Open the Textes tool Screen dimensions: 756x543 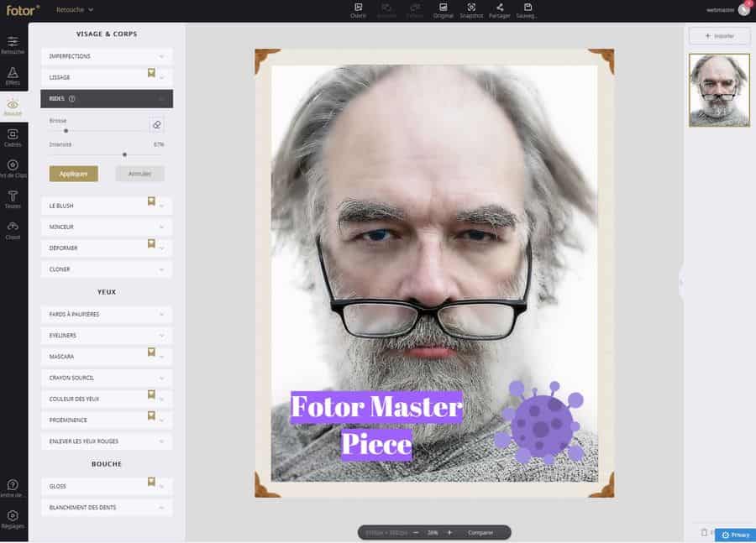coord(13,199)
